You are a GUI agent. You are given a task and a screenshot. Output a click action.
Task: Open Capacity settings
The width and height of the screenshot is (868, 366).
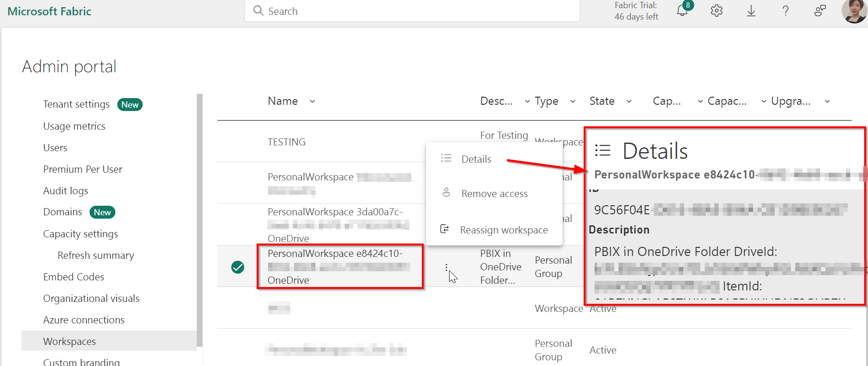[x=80, y=234]
